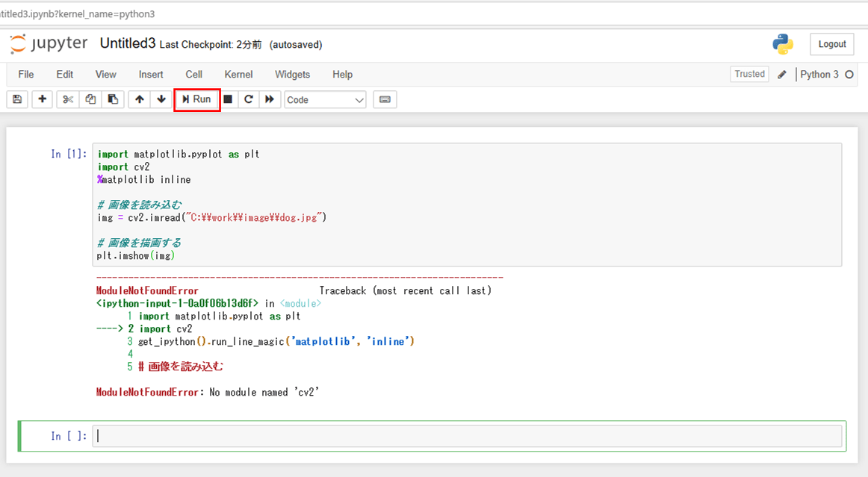Screen dimensions: 868x477
Task: Copy selected cells icon
Action: [90, 99]
